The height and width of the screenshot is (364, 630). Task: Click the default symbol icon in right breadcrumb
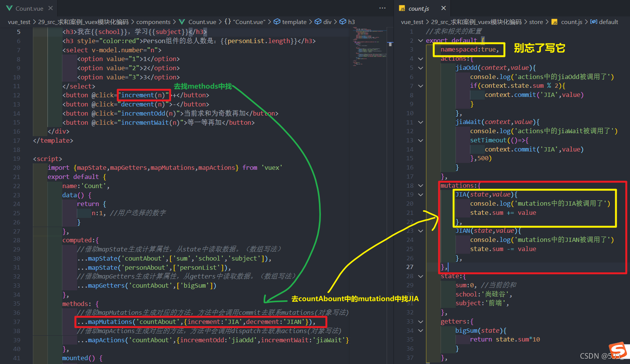click(x=594, y=22)
